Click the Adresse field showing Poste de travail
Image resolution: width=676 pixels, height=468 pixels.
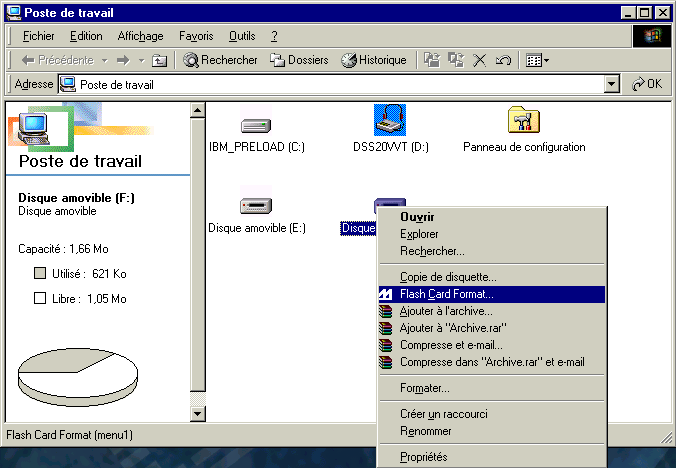331,84
